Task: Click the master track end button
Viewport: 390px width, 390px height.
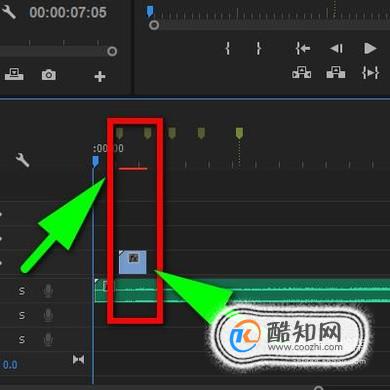Action: point(78,360)
